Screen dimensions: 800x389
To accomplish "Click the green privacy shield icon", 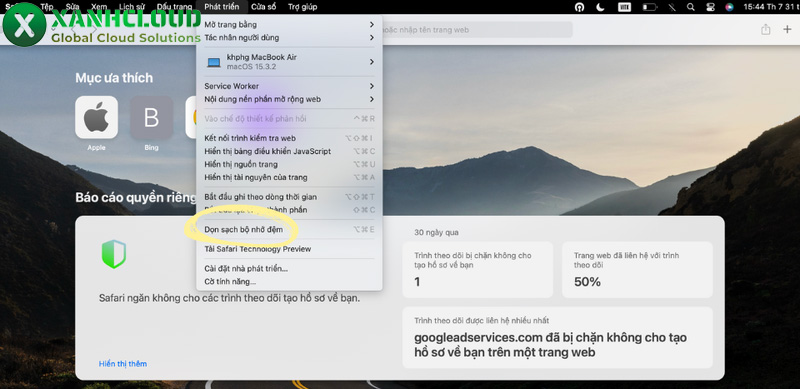I will [114, 254].
